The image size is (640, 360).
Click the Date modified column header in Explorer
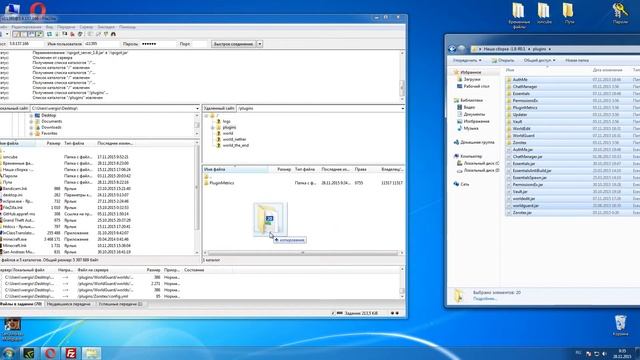pyautogui.click(x=607, y=70)
